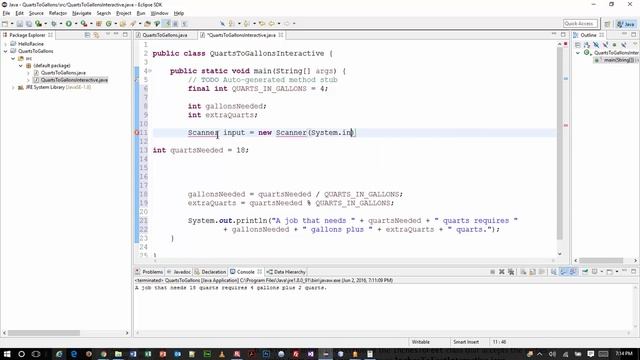Click Collapse All in Package Explorer

87,35
